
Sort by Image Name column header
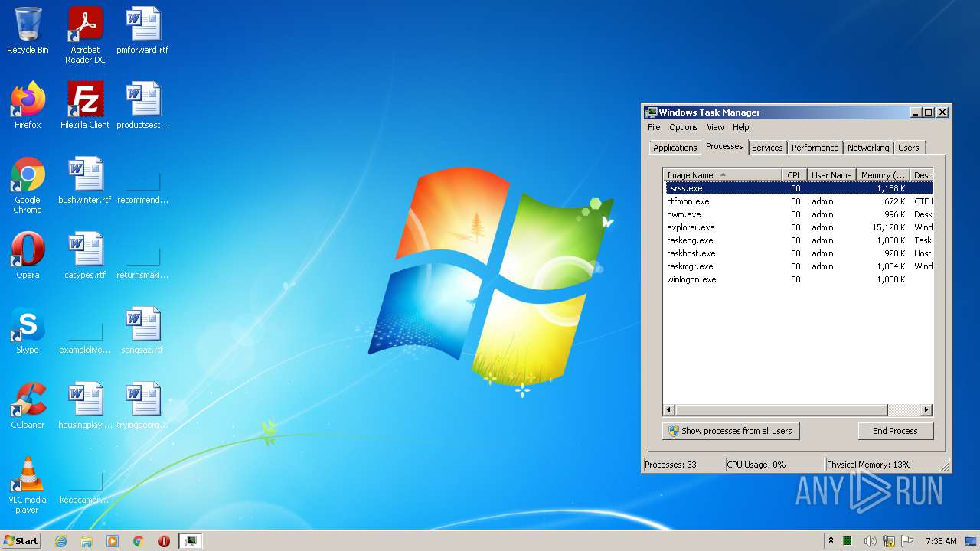coord(723,175)
